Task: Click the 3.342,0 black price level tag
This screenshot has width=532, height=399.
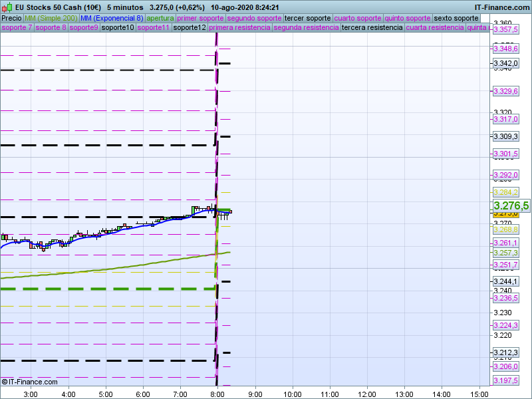Action: pos(505,63)
